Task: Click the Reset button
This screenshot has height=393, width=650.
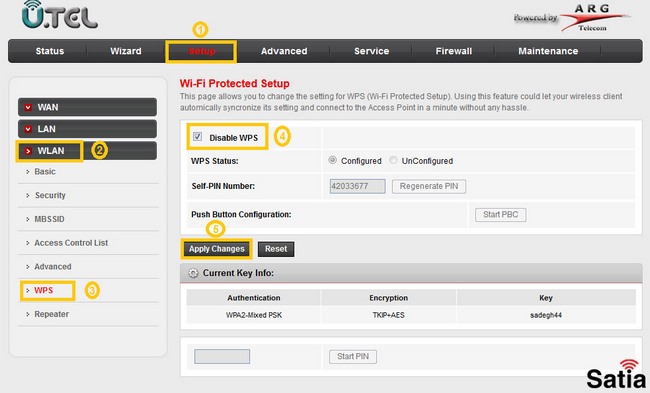Action: (x=276, y=249)
